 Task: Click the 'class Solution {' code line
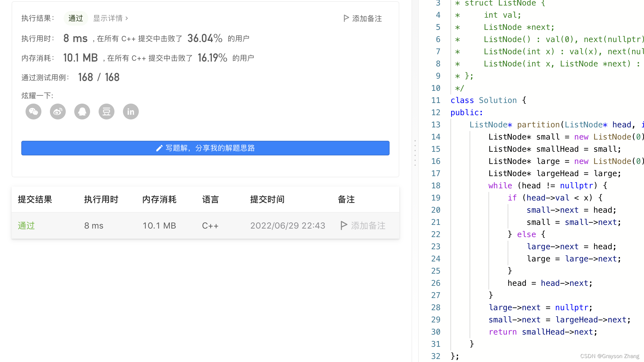click(x=488, y=100)
